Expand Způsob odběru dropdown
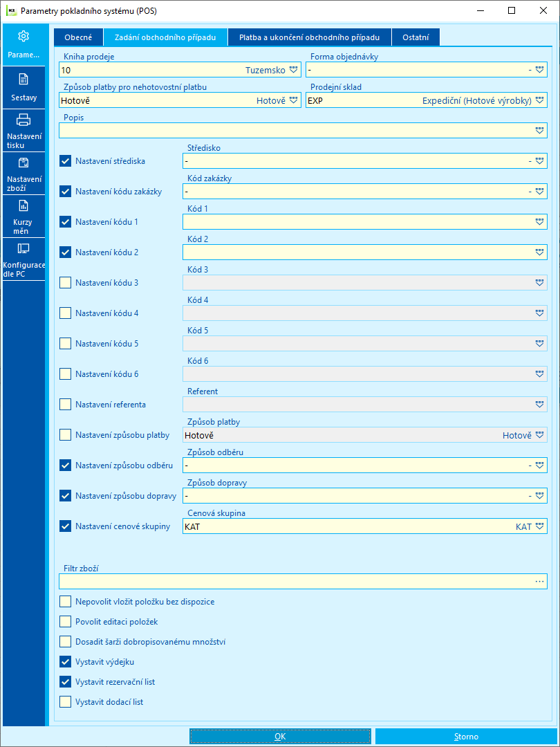Image resolution: width=560 pixels, height=747 pixels. coord(539,465)
